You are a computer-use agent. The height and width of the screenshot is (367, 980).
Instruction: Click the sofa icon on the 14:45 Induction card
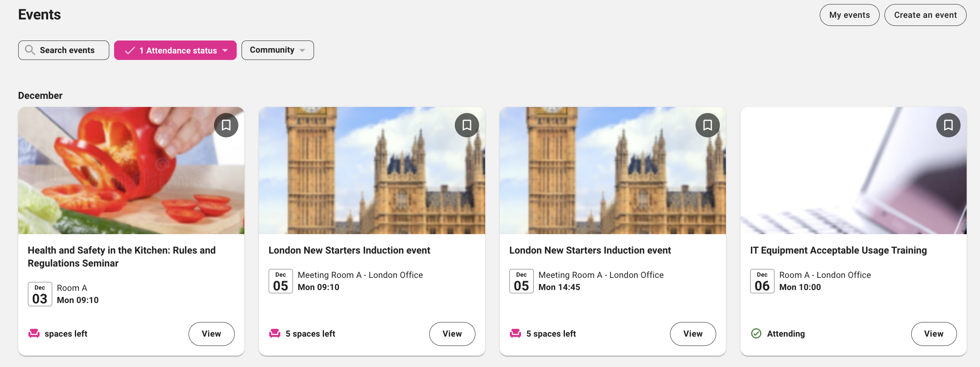click(x=515, y=333)
